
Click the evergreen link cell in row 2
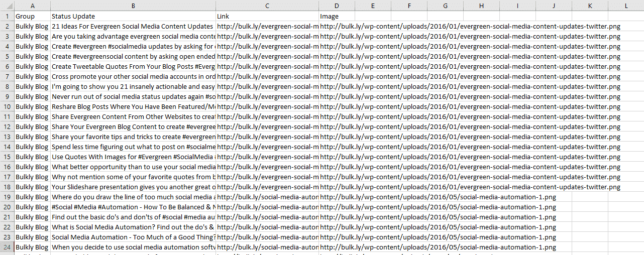[x=267, y=26]
